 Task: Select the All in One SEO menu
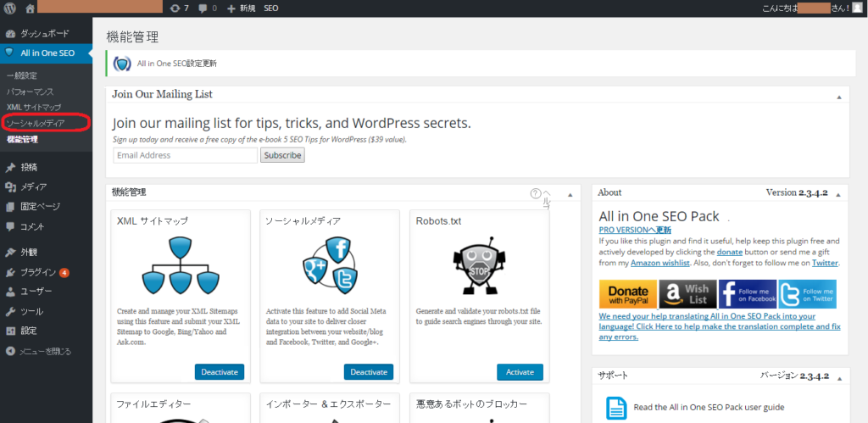[46, 53]
